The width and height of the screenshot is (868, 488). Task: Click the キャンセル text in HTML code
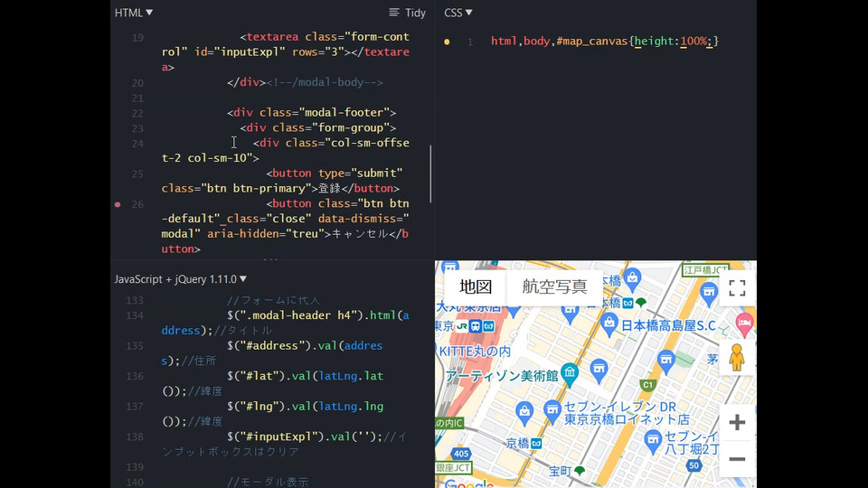point(360,233)
